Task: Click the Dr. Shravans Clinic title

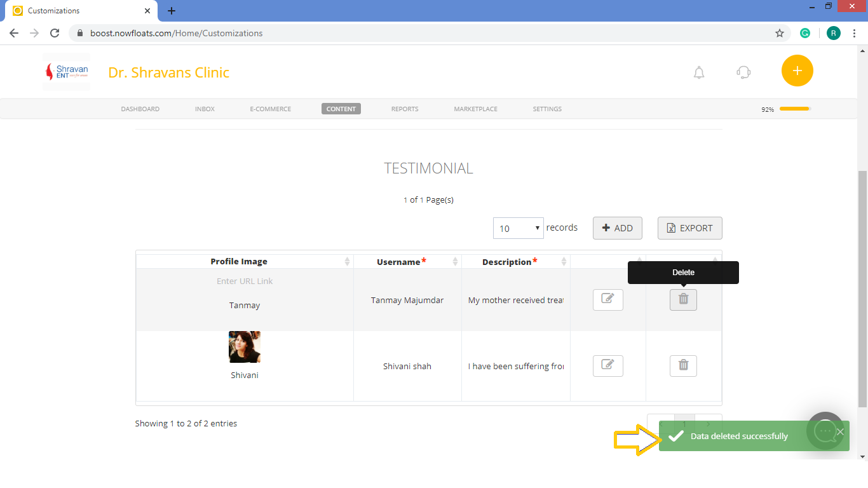Action: [x=168, y=72]
